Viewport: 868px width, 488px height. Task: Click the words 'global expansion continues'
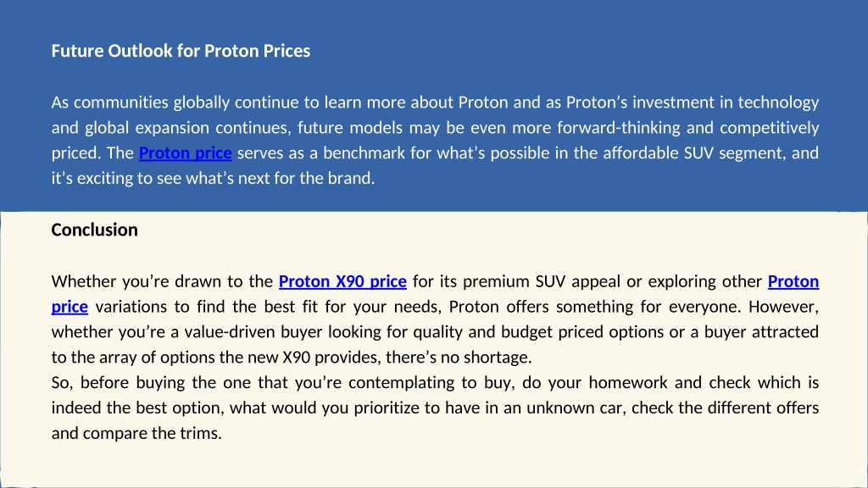point(187,128)
